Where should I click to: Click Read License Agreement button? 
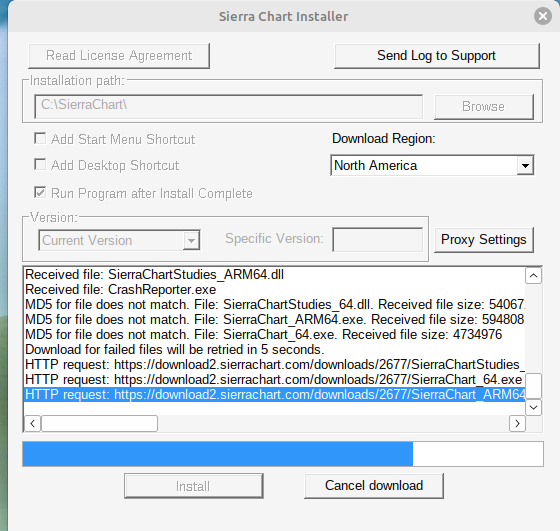[119, 56]
